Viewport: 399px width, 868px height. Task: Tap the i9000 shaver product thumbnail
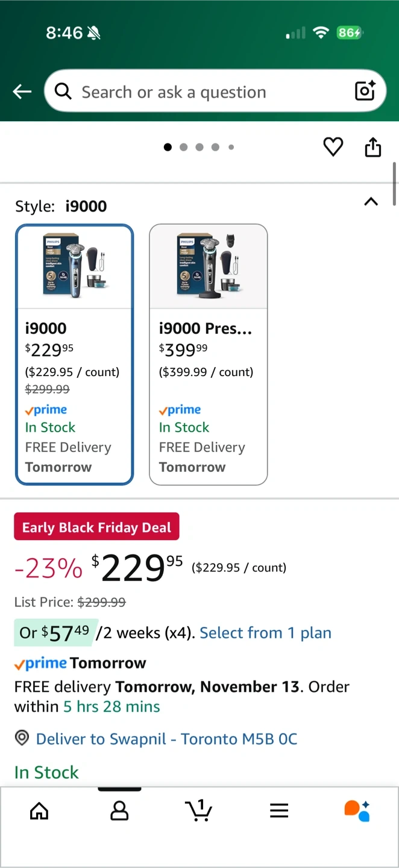[x=74, y=266]
